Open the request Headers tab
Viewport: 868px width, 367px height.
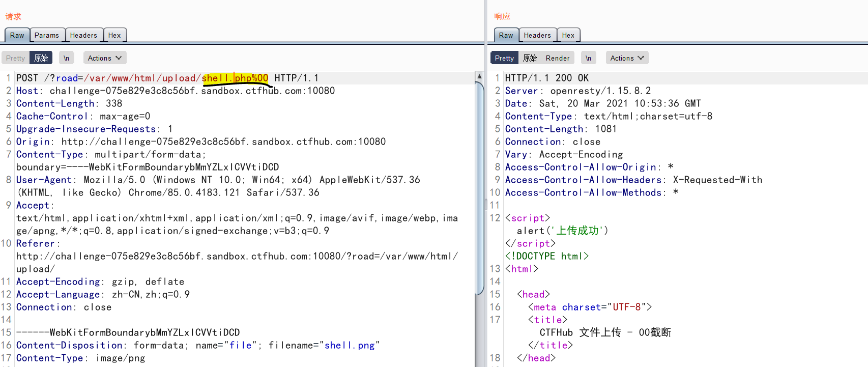tap(83, 35)
